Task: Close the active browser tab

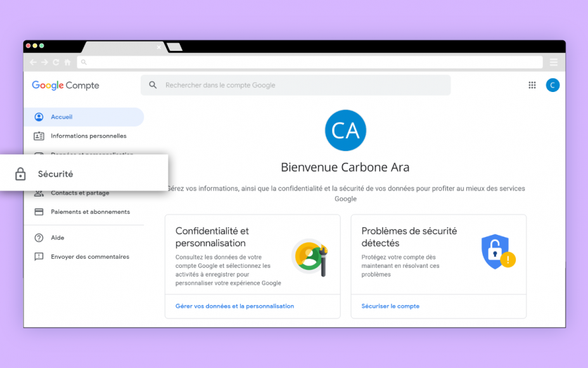Action: [159, 48]
